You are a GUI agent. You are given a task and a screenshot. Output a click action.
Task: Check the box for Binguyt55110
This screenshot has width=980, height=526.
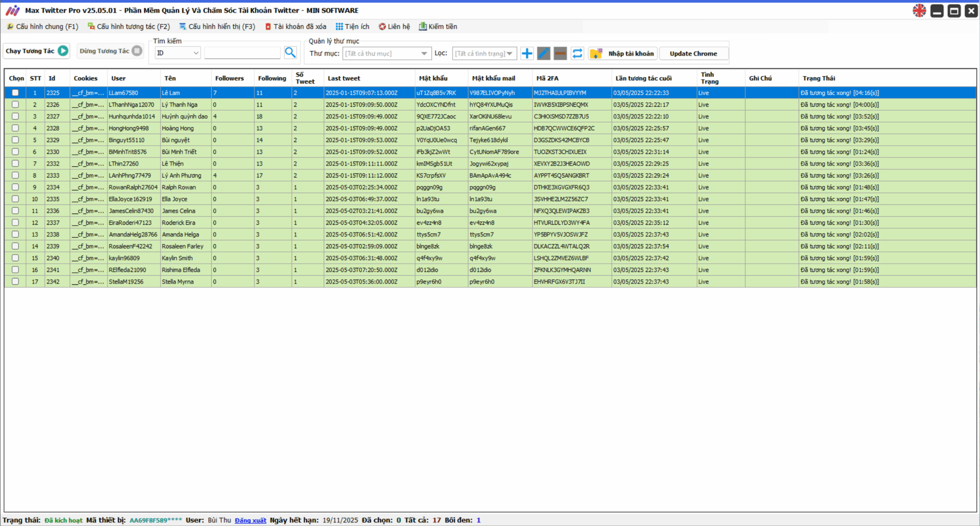point(15,140)
